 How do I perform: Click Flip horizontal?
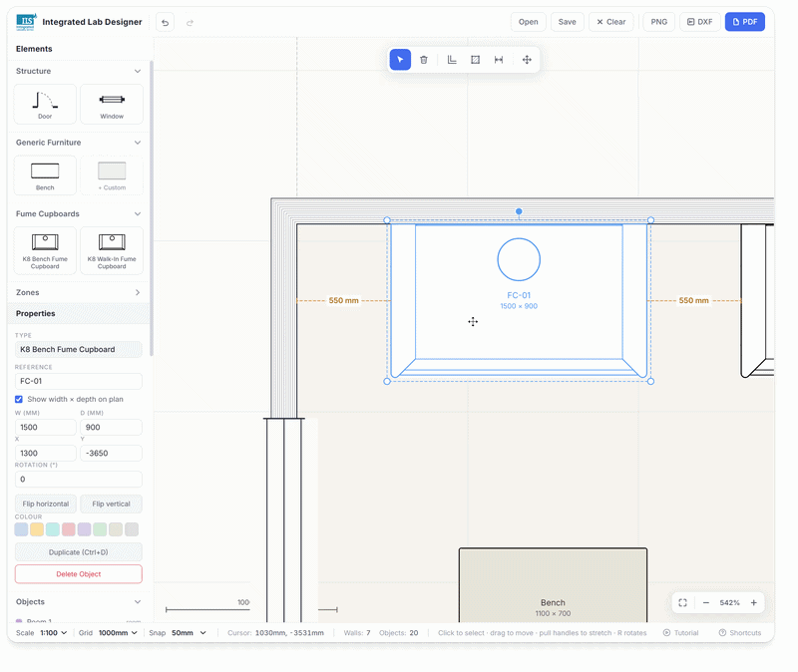[x=45, y=504]
